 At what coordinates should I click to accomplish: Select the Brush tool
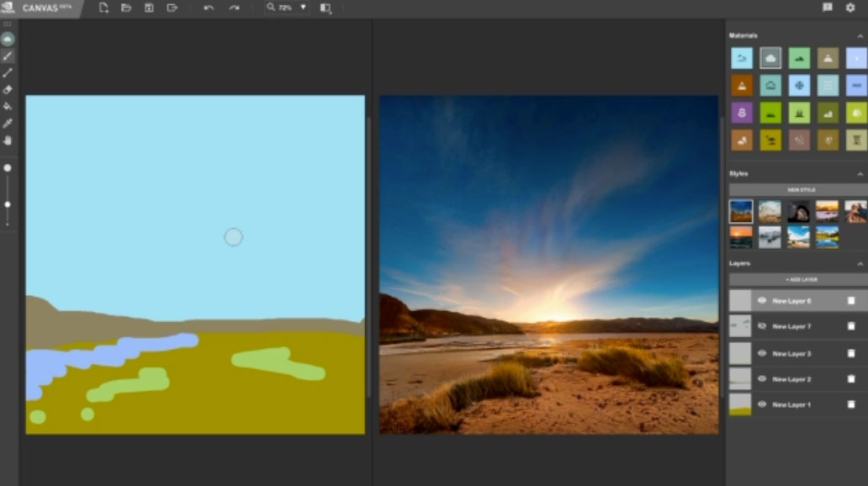pyautogui.click(x=8, y=55)
